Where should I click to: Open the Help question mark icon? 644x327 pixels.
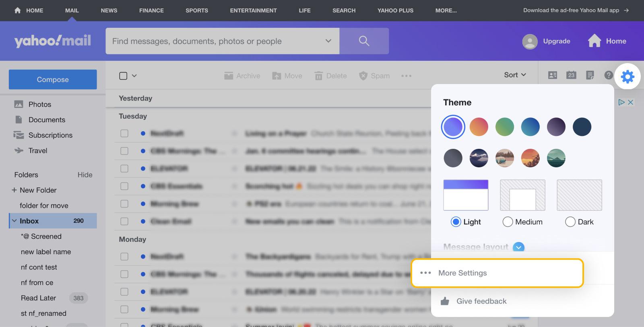tap(609, 75)
